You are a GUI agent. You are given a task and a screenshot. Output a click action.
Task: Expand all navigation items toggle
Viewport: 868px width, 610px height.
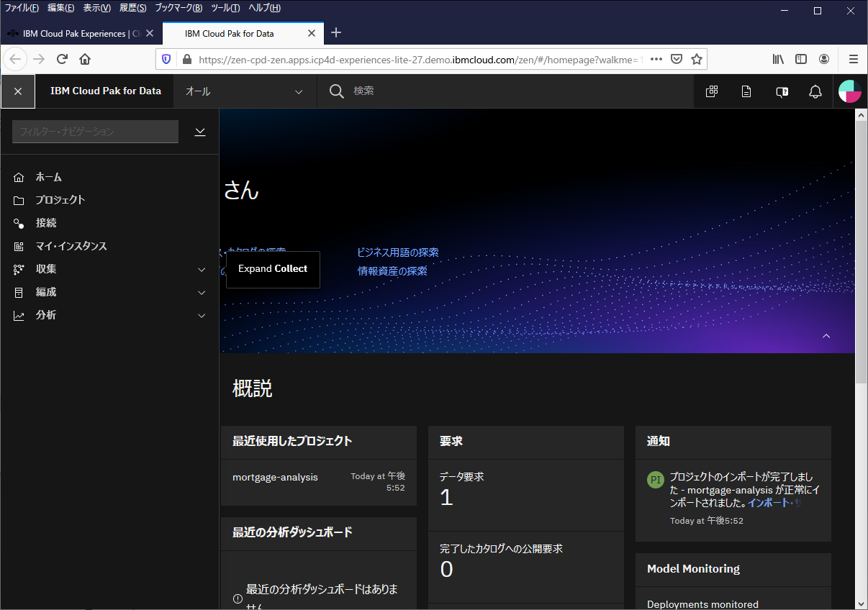click(x=200, y=132)
